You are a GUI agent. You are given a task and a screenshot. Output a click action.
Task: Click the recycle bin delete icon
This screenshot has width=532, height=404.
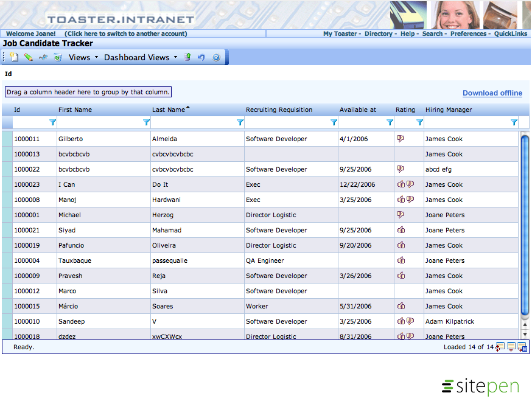58,57
